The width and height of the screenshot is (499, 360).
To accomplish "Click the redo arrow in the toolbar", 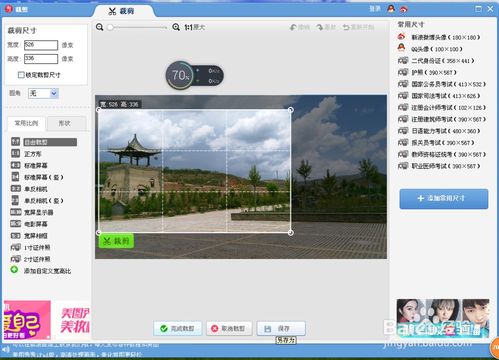I will (320, 27).
